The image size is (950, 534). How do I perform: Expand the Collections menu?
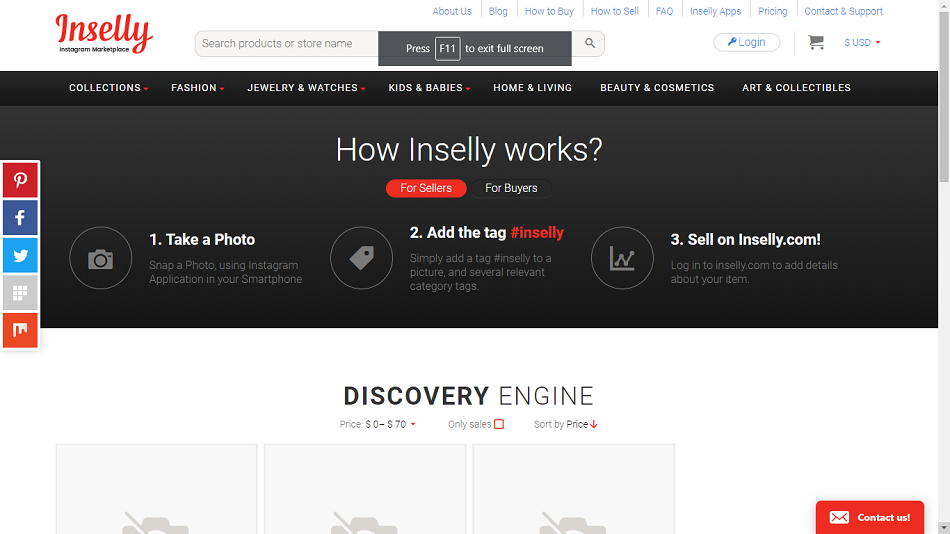108,88
